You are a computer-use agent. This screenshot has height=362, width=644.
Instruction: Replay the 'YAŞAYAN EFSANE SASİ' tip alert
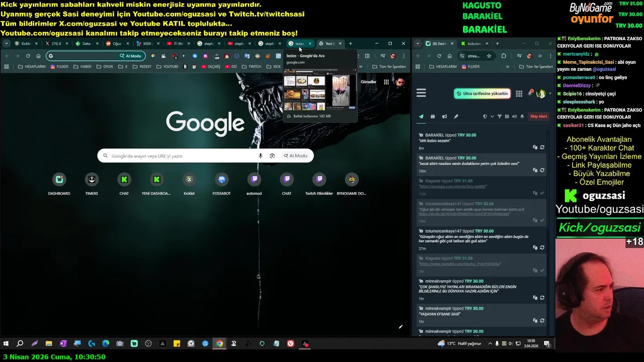click(542, 320)
